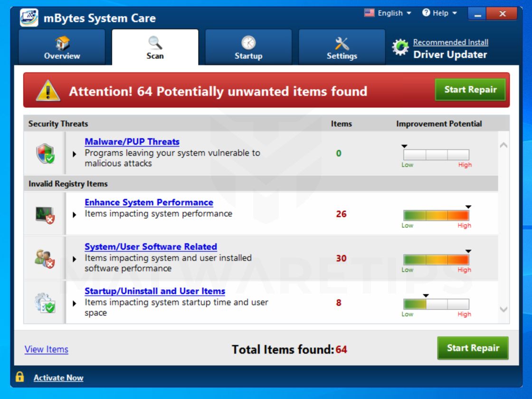Image resolution: width=532 pixels, height=399 pixels.
Task: Click the Help question mark icon
Action: (426, 13)
